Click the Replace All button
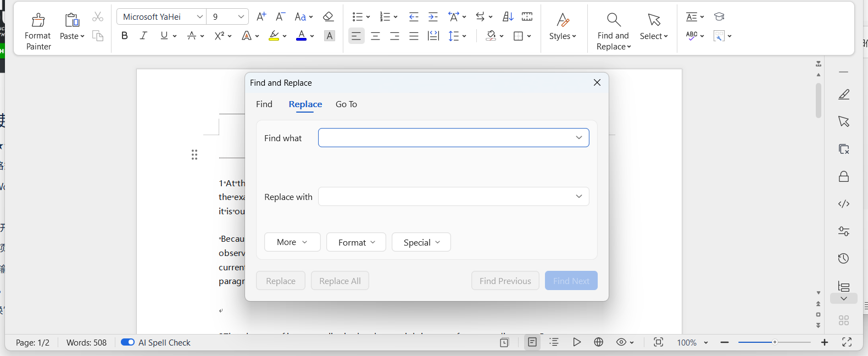This screenshot has width=868, height=356. 340,281
